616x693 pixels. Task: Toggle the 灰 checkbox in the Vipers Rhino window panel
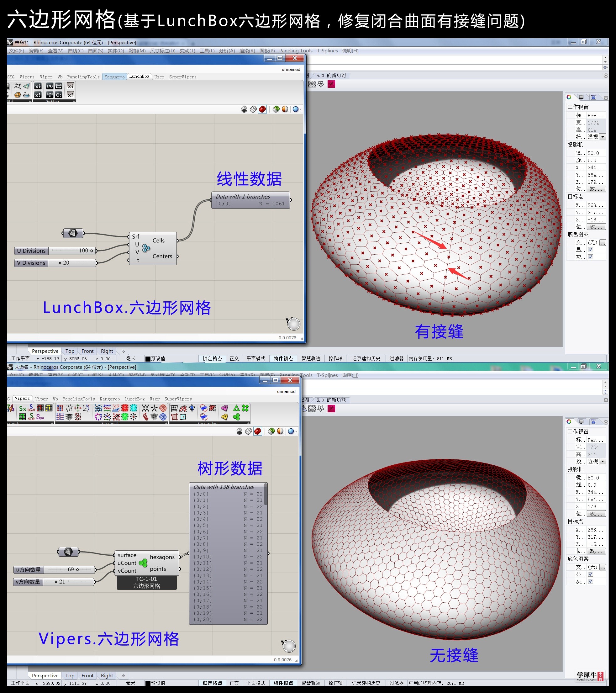click(591, 581)
